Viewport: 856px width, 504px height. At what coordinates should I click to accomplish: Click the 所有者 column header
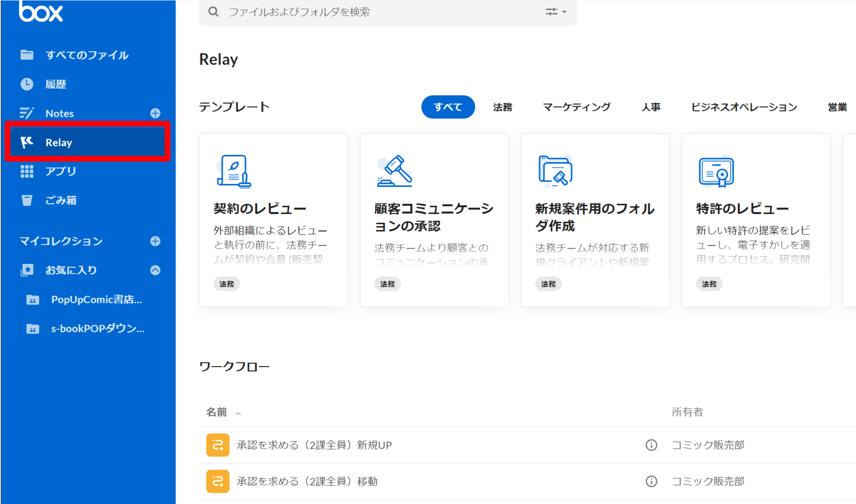pos(687,412)
